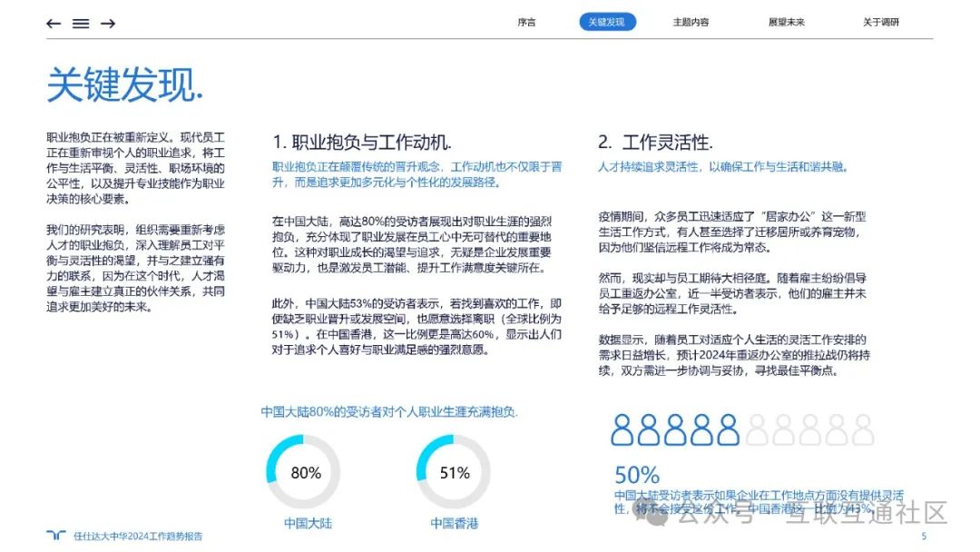Screen dimensions: 980x552
Task: Click the 51% donut chart for 中国香港
Action: pos(454,472)
